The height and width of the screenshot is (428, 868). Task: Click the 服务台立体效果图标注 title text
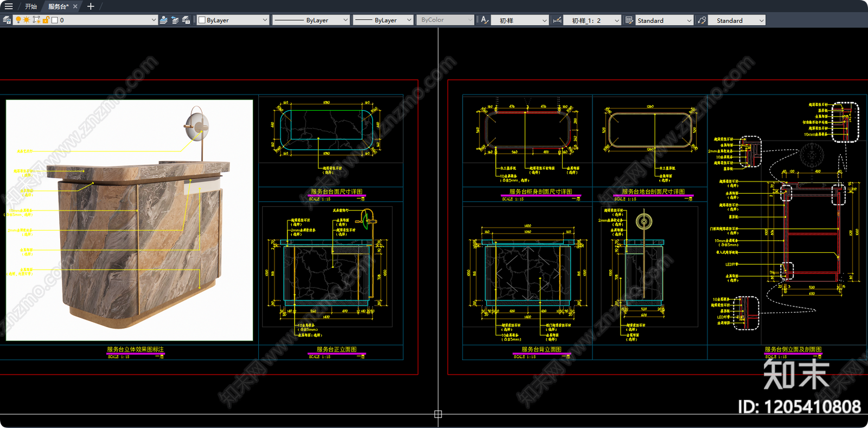click(x=135, y=349)
